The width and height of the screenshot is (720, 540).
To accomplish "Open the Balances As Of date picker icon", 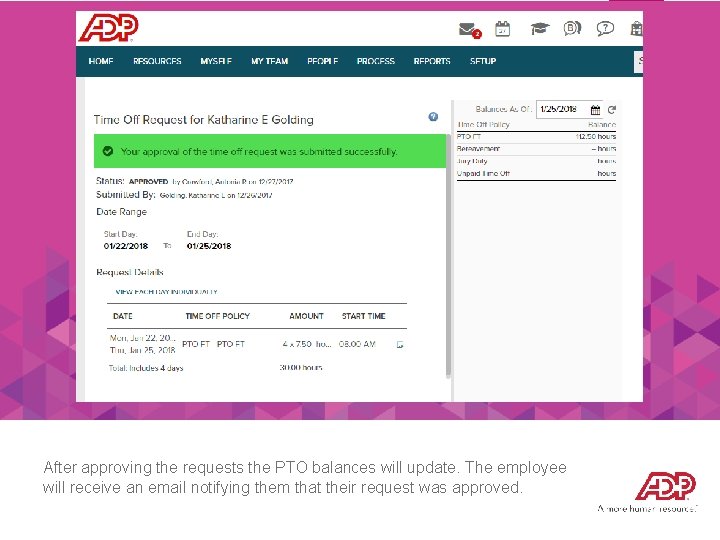I will point(595,110).
